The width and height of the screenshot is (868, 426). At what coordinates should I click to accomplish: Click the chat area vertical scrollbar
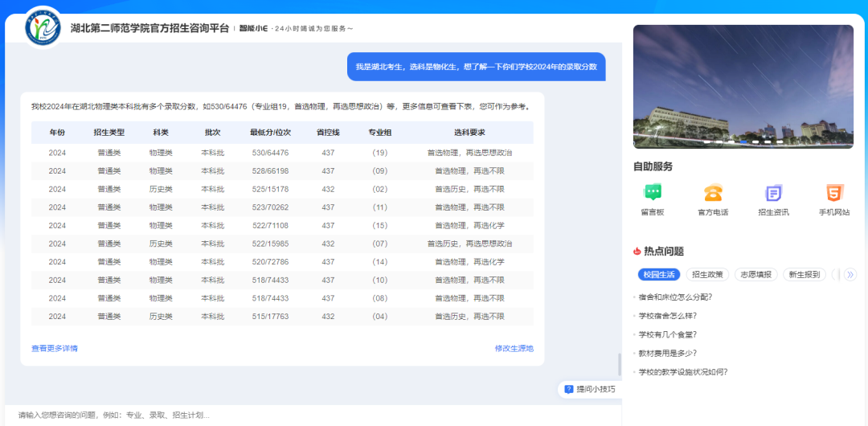click(x=619, y=364)
